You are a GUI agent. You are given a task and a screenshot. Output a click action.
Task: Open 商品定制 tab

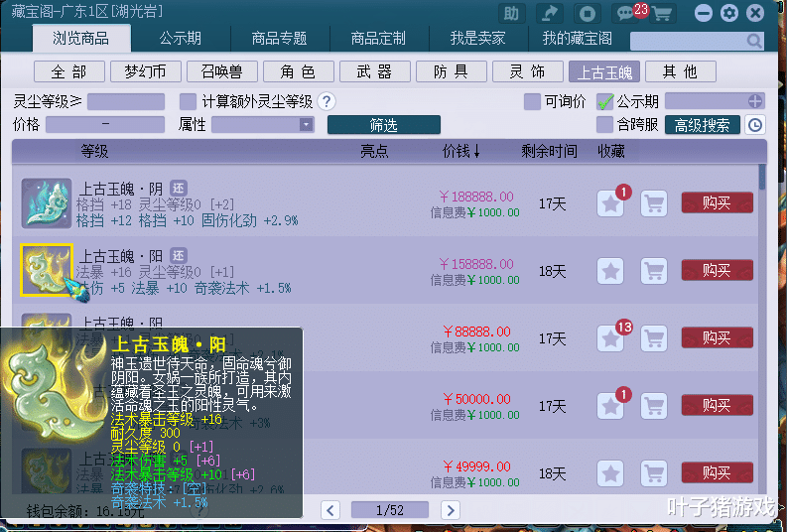coord(378,38)
